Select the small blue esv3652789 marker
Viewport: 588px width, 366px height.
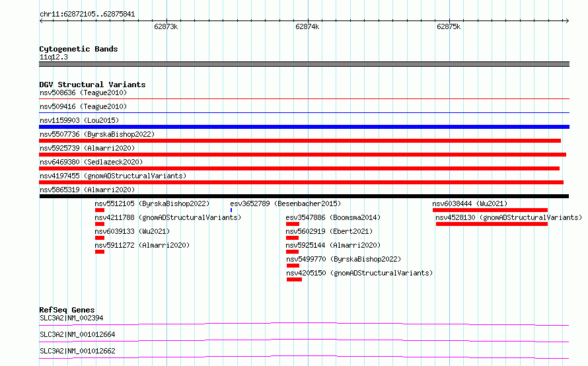click(x=231, y=210)
